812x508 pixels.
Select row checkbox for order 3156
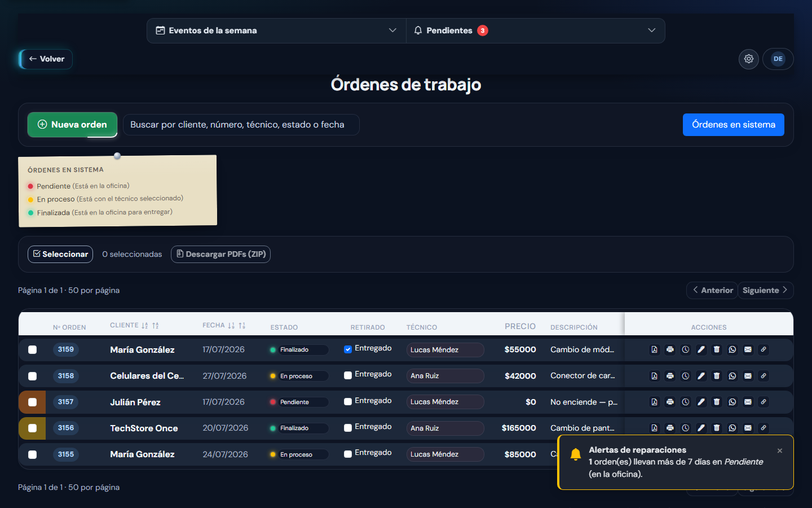click(x=33, y=428)
